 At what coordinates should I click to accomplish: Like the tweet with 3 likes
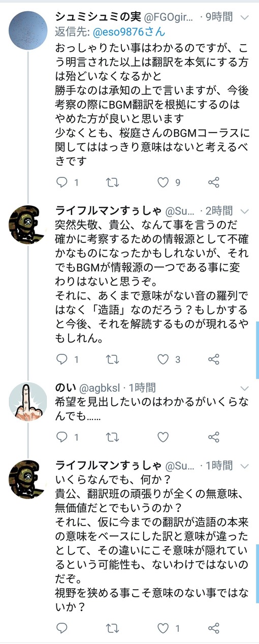163,359
